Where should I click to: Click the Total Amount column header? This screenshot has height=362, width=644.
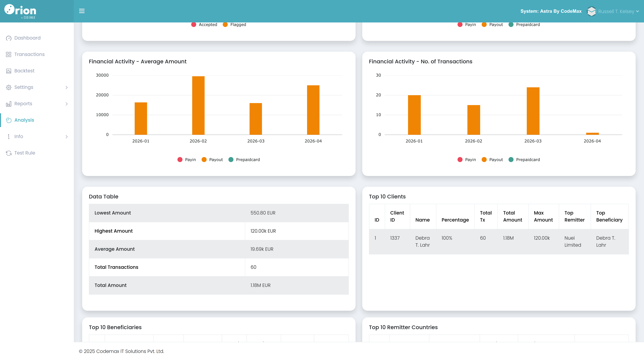[513, 216]
